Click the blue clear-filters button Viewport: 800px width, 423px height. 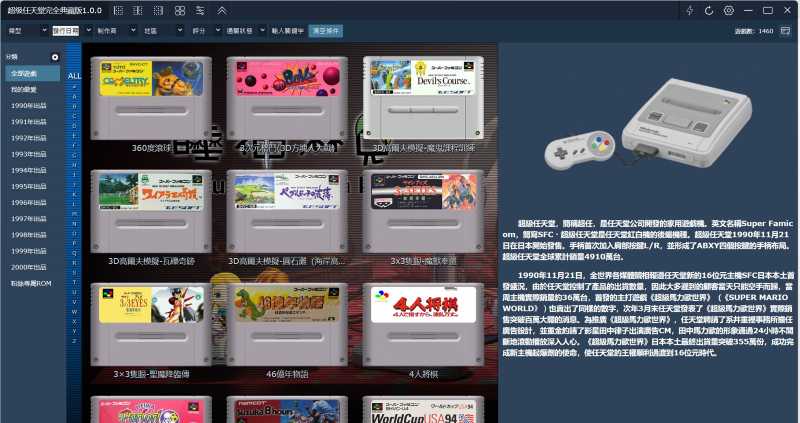(326, 31)
